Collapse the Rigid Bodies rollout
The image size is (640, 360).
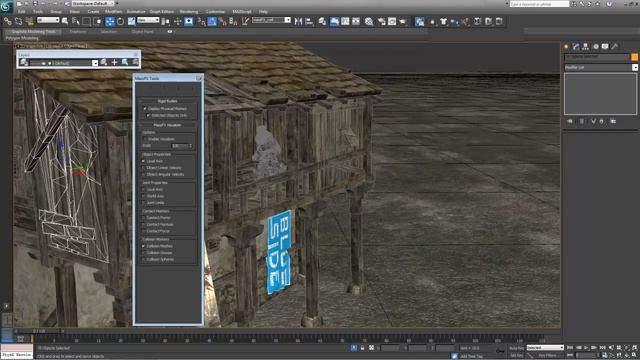[167, 101]
